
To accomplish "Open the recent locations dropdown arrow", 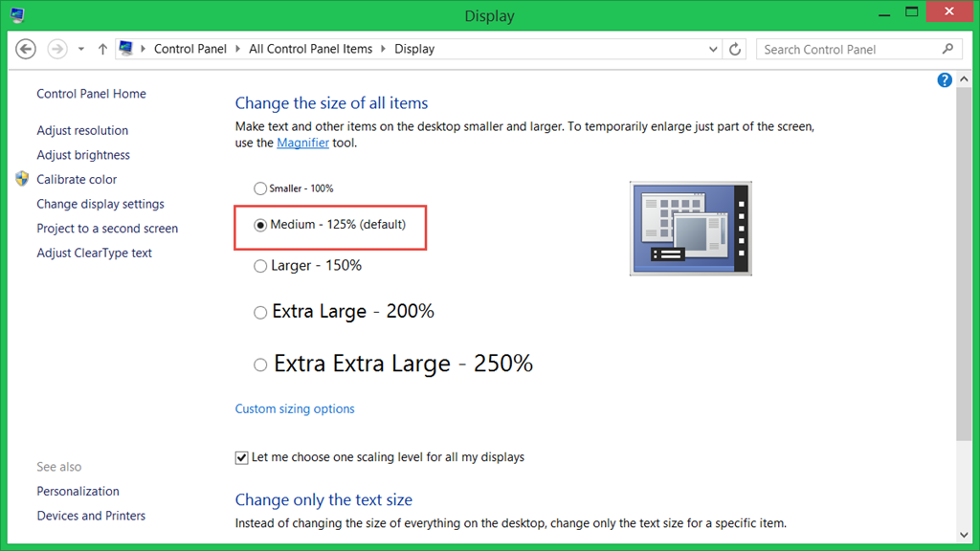I will click(81, 49).
